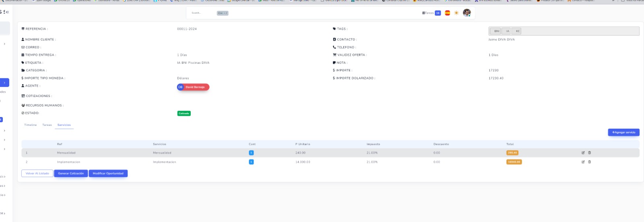Click Modificar Oportunidad button
The image size is (644, 222).
point(108,173)
